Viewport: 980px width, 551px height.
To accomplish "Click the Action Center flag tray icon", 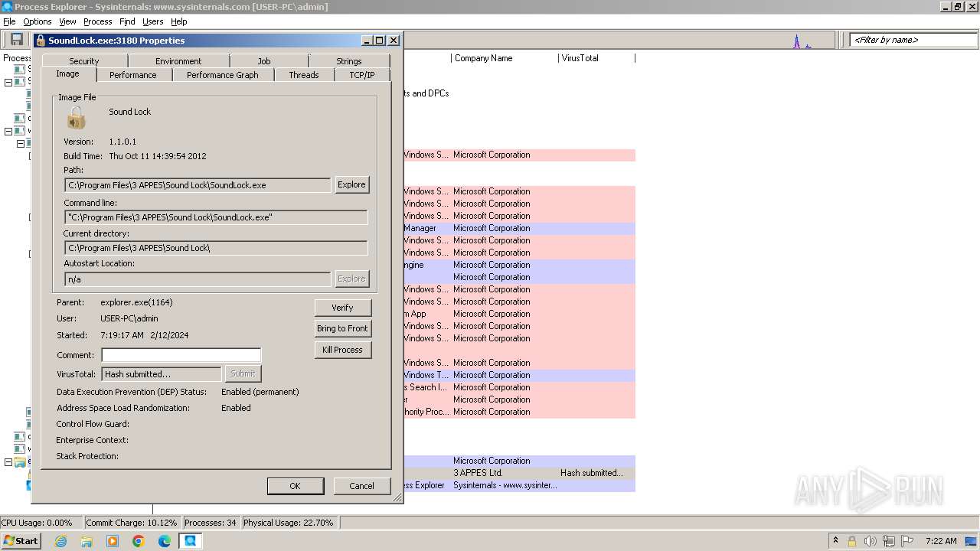I will tap(906, 541).
